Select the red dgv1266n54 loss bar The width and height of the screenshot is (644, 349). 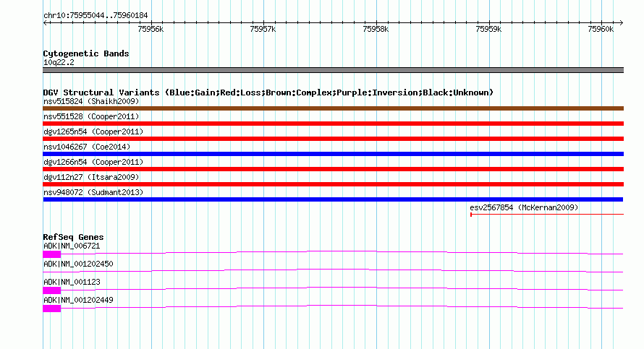[333, 169]
